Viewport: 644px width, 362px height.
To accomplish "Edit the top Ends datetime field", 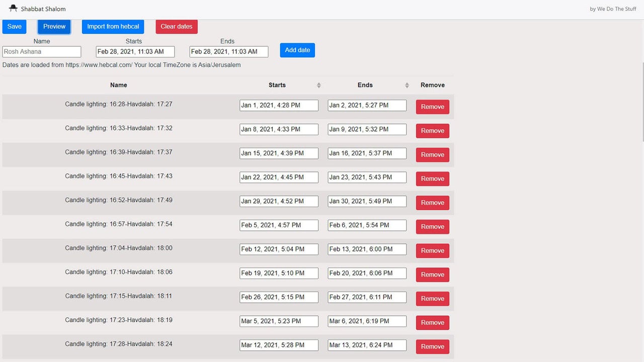I will pos(229,51).
